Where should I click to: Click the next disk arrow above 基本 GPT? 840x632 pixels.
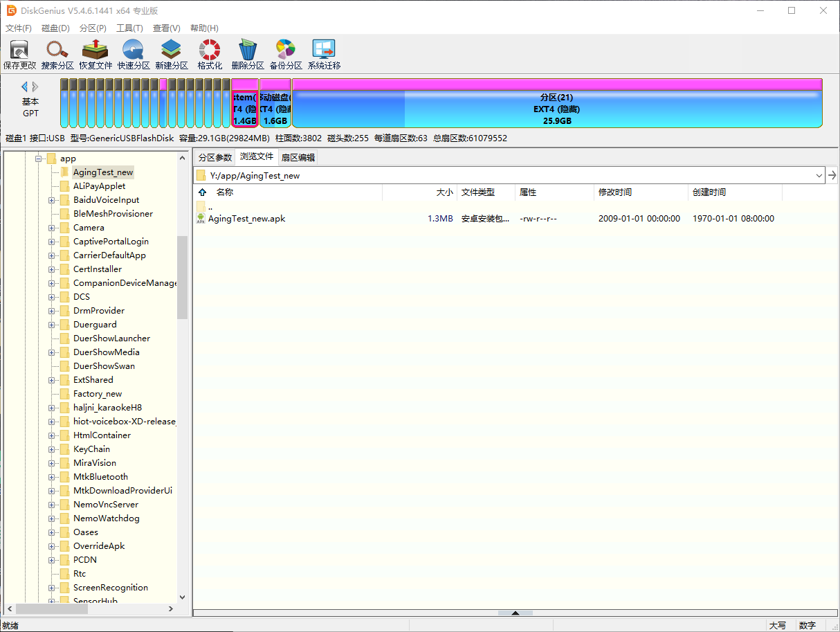35,87
